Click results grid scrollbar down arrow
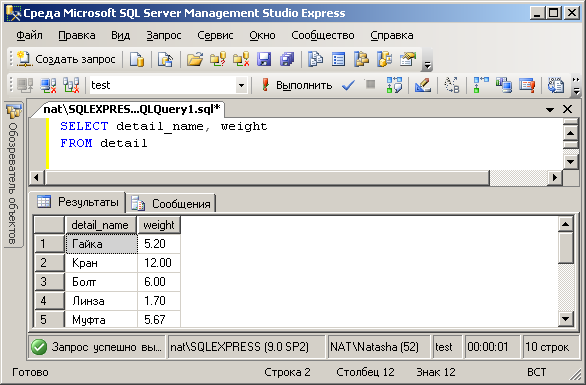586x385 pixels. pos(565,319)
